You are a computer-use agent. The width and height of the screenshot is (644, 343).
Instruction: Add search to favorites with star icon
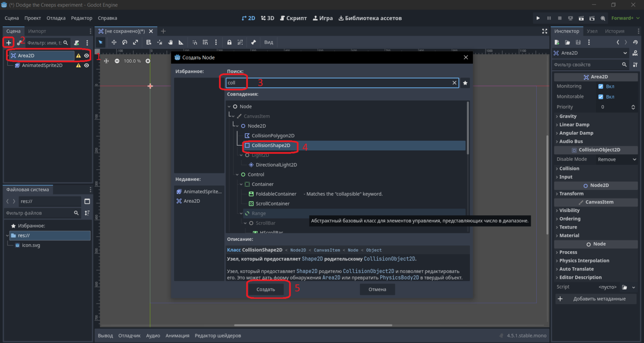pyautogui.click(x=465, y=83)
